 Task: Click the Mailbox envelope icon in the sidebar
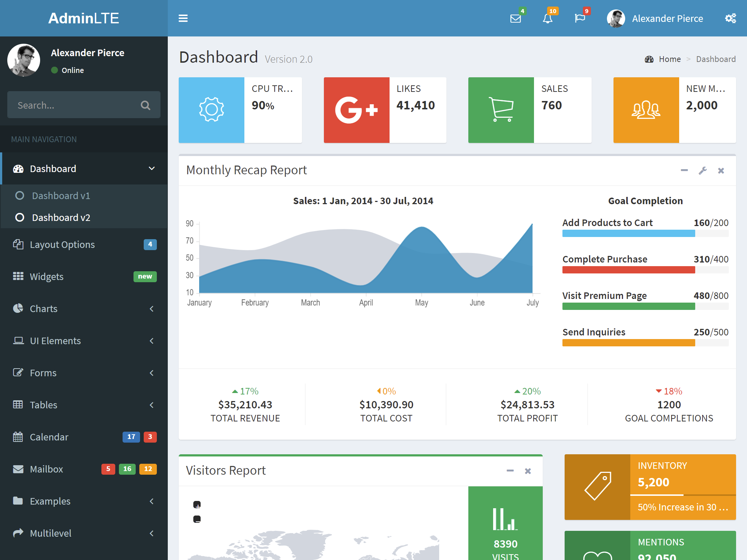tap(18, 469)
